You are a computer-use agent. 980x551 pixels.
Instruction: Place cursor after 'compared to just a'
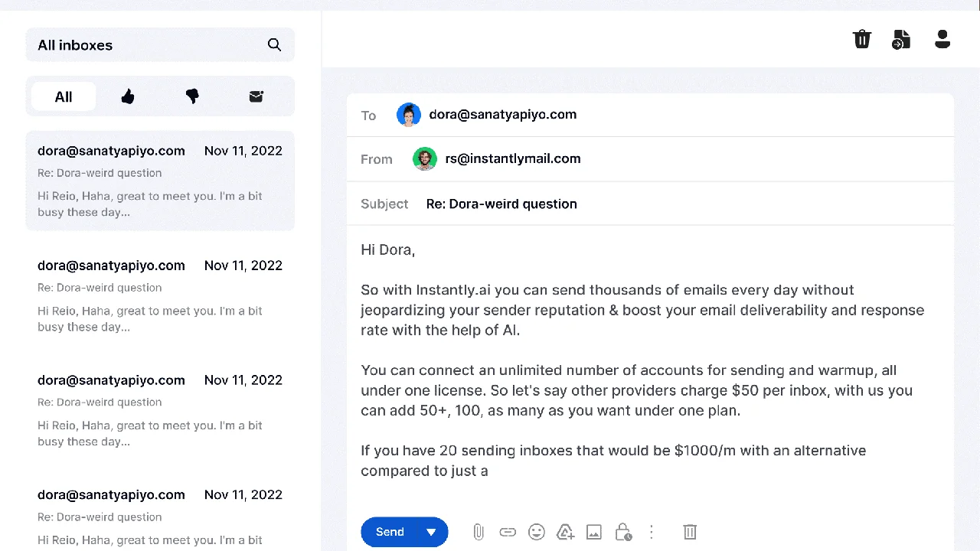click(489, 471)
